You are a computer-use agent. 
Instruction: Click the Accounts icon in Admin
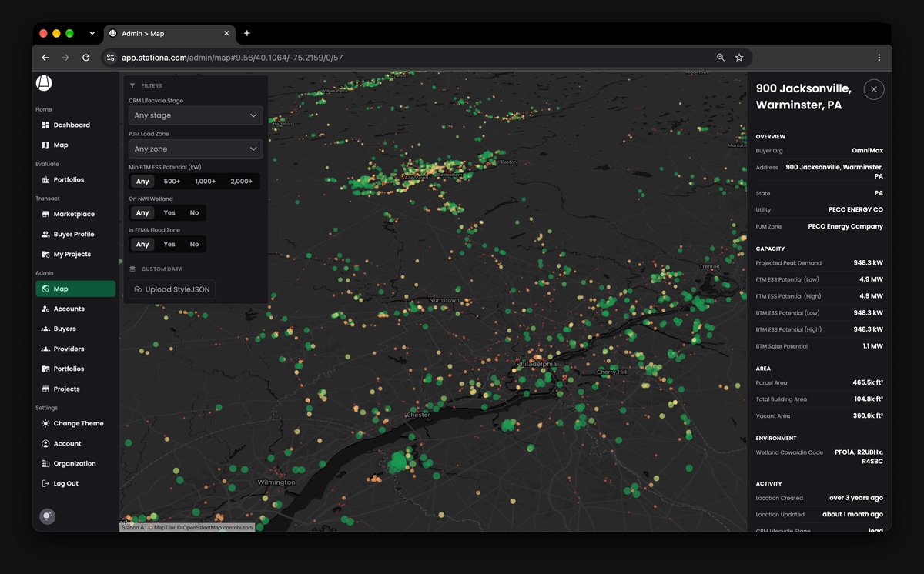[45, 309]
